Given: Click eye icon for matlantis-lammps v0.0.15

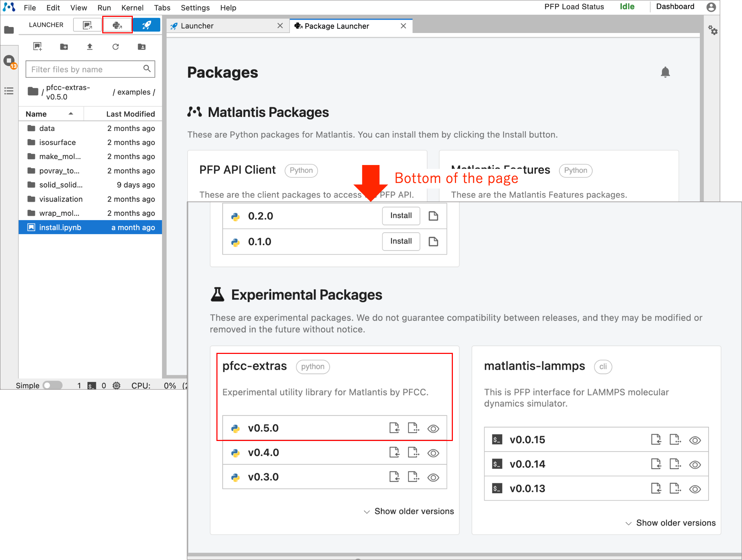Looking at the screenshot, I should [x=695, y=440].
